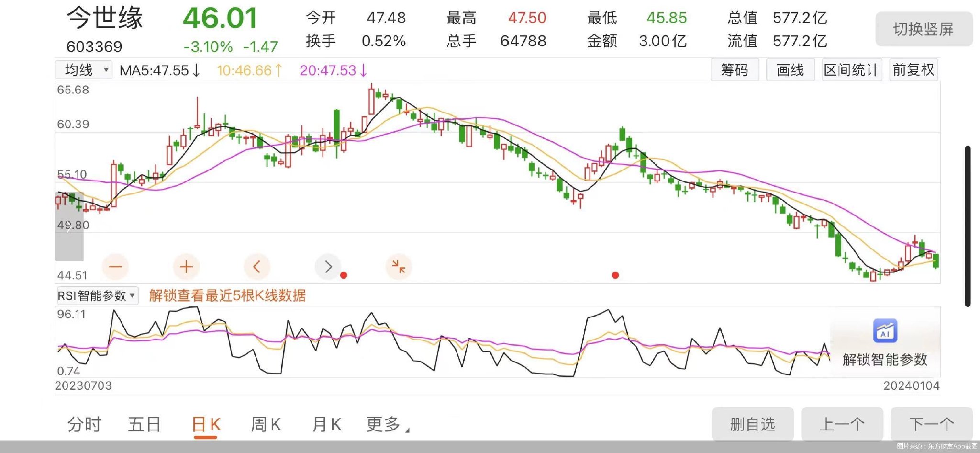Open the 均线 indicator dropdown
980x453 pixels.
tap(84, 70)
